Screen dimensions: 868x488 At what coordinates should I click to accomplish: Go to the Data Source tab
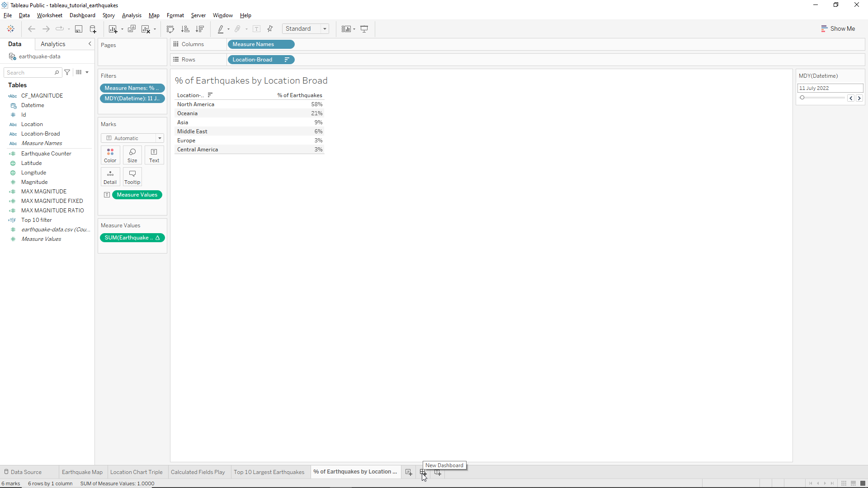tap(26, 472)
